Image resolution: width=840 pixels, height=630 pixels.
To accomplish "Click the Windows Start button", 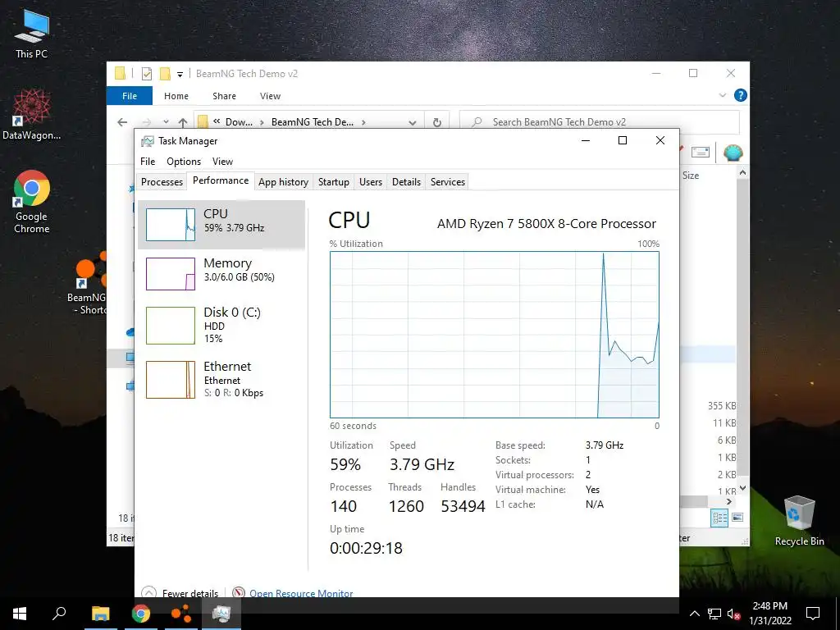I will [x=20, y=614].
